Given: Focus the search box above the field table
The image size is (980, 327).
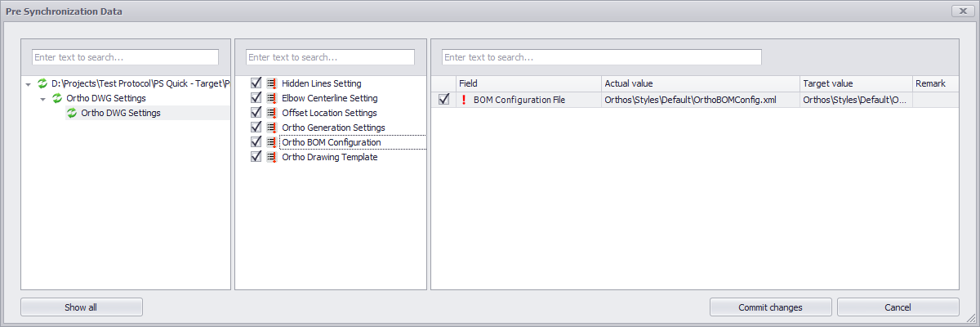Looking at the screenshot, I should (x=602, y=57).
